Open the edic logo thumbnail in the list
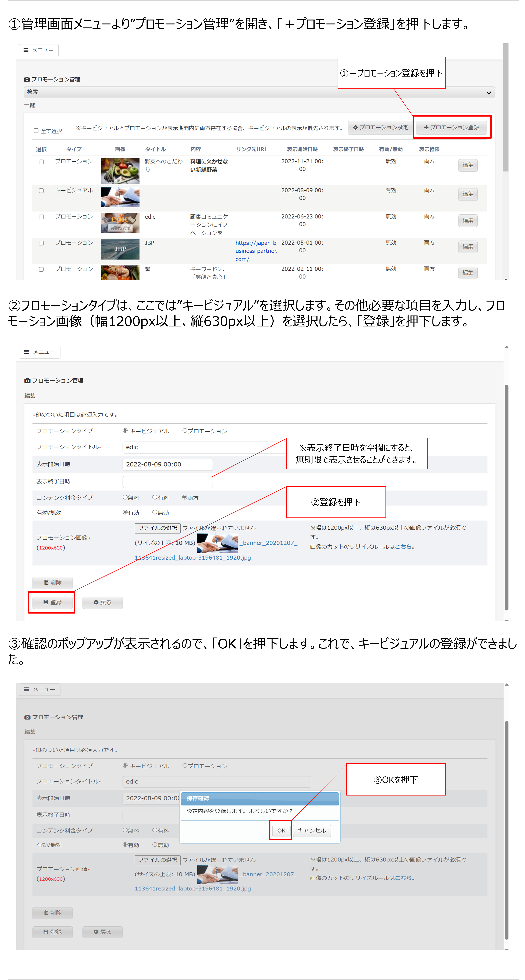Viewport: 525px width, 980px height. coord(120,223)
